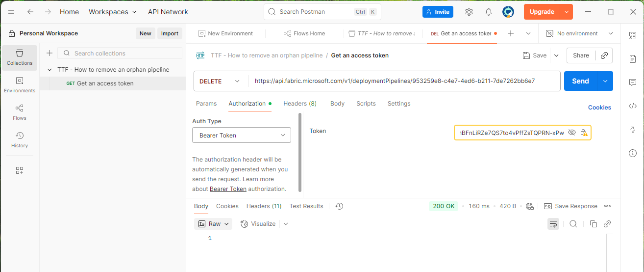
Task: Open the Flows sidebar section
Action: [x=20, y=112]
